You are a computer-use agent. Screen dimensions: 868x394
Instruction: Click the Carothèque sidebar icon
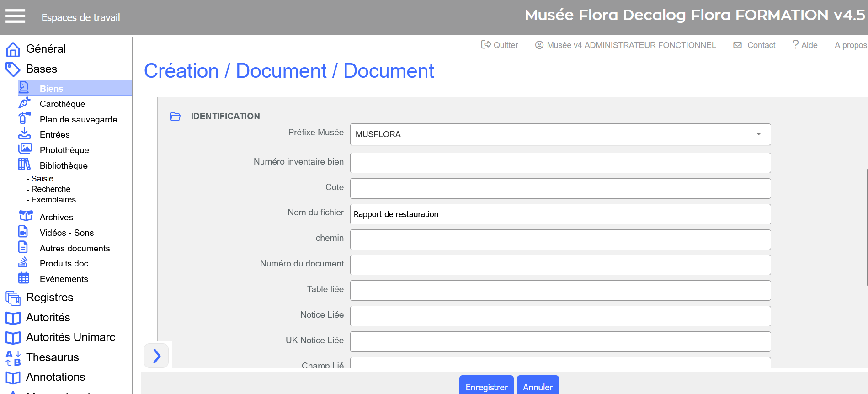pos(24,103)
